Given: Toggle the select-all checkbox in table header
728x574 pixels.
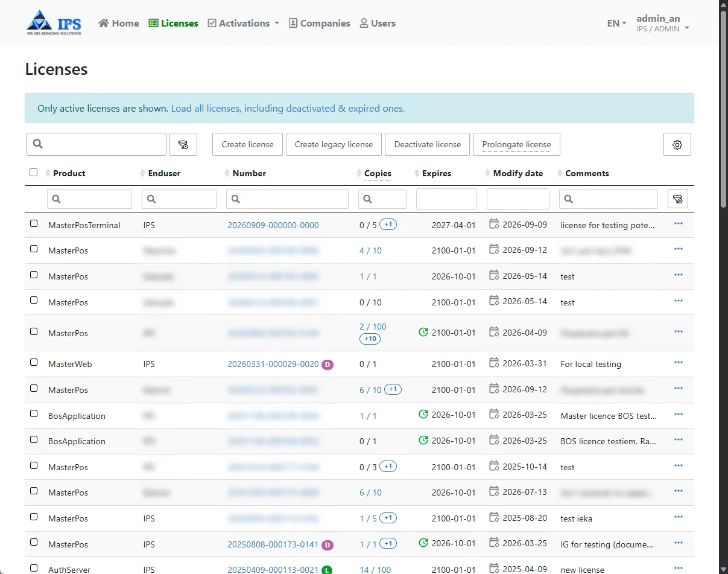Looking at the screenshot, I should tap(33, 173).
